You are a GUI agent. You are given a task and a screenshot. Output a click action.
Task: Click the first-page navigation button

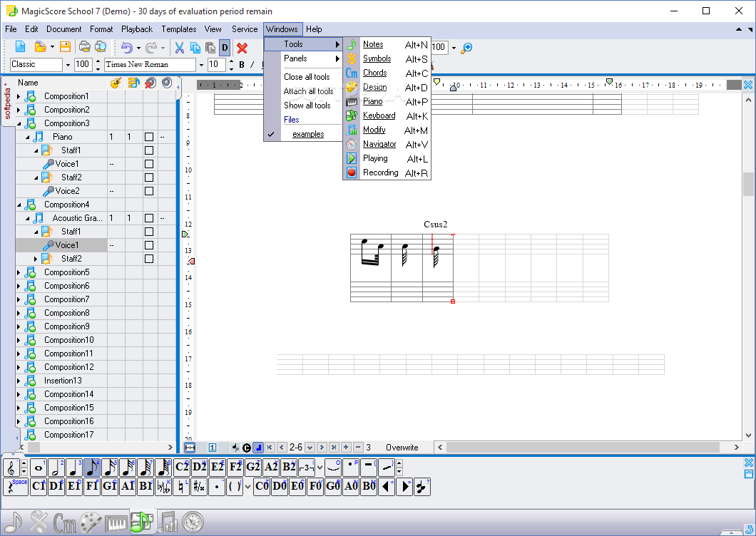click(x=270, y=448)
